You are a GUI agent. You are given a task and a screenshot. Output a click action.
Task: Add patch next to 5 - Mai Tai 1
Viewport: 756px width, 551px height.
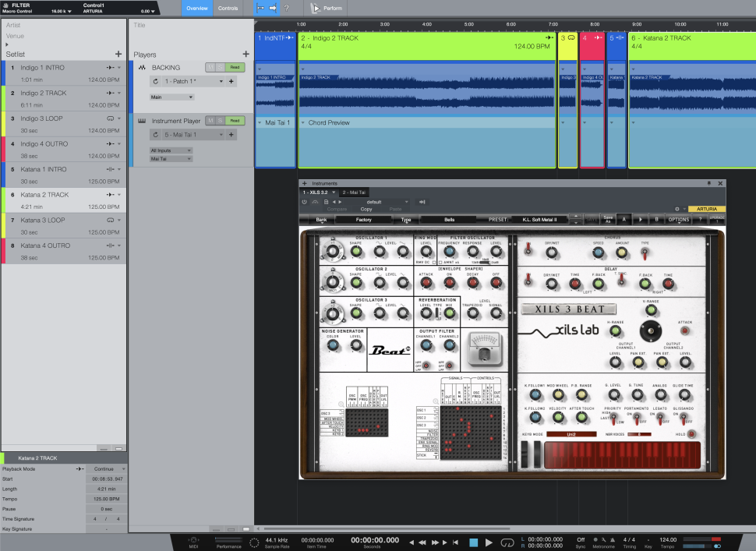pyautogui.click(x=231, y=135)
